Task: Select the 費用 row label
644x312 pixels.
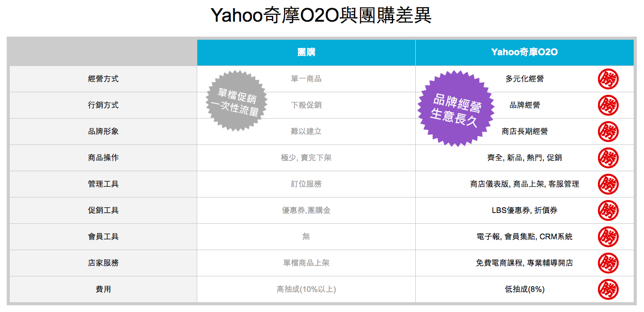Action: 103,289
